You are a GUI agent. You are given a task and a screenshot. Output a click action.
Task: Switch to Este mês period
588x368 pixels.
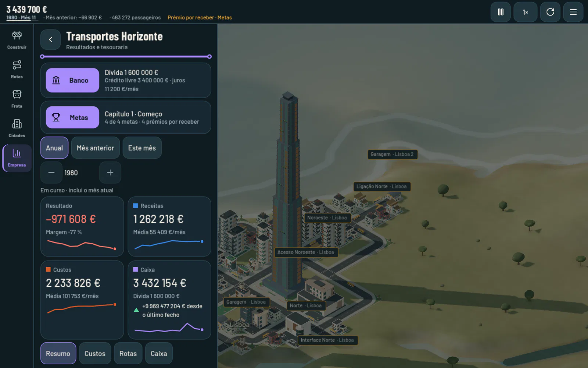tap(142, 148)
